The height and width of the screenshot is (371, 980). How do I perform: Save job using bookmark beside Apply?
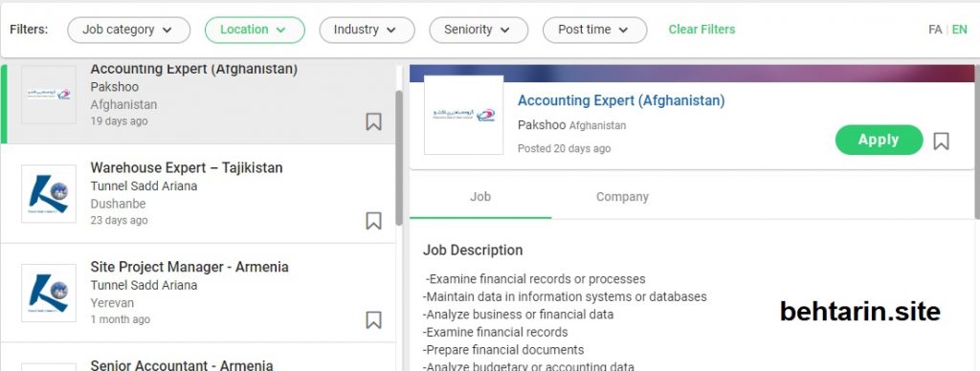point(941,142)
